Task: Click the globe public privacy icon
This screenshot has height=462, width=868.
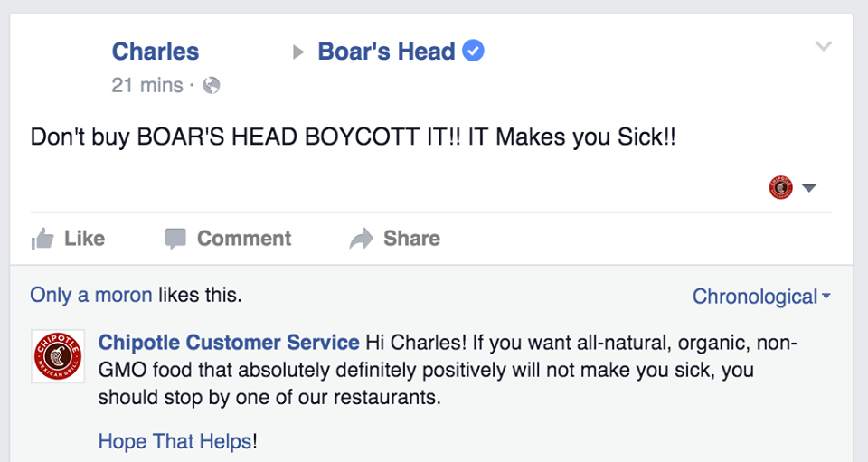Action: [x=212, y=85]
